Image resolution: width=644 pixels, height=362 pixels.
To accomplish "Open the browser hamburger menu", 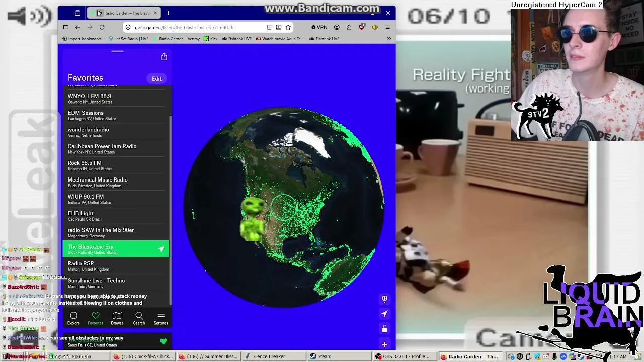I will [387, 27].
